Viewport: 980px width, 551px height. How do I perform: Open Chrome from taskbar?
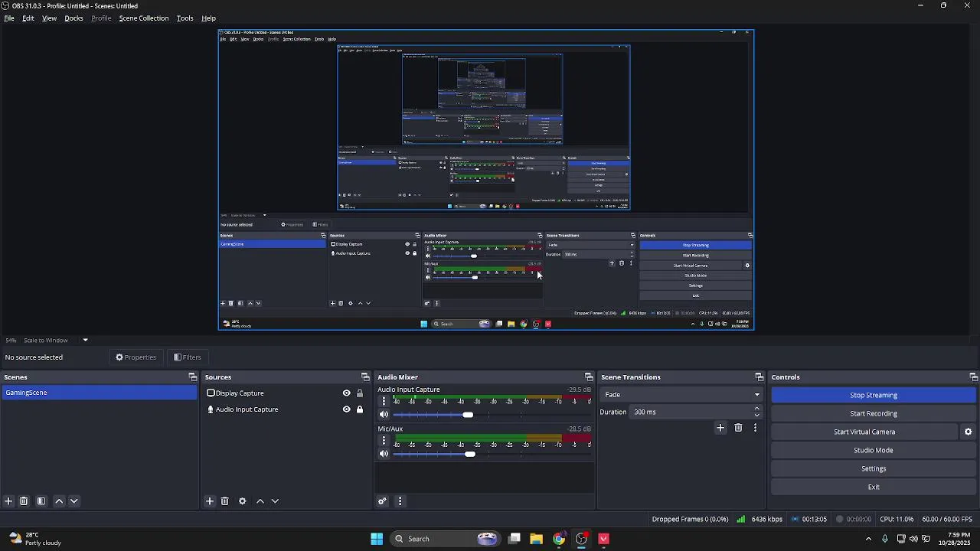559,539
